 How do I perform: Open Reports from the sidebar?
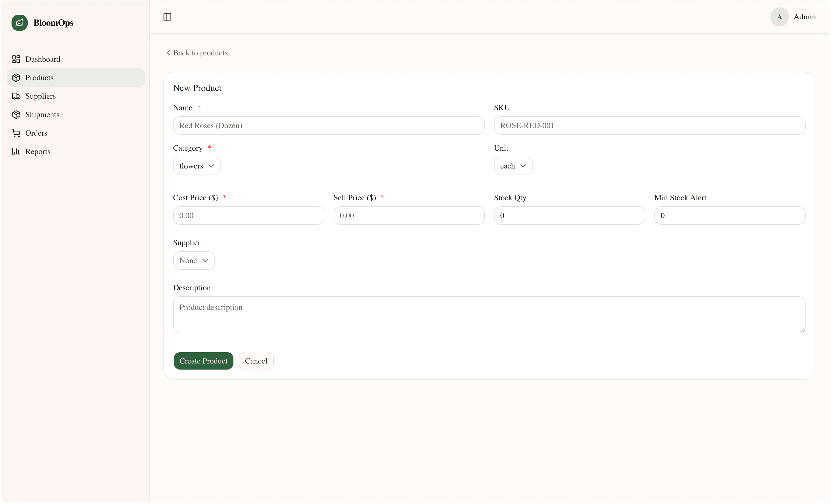pos(38,151)
